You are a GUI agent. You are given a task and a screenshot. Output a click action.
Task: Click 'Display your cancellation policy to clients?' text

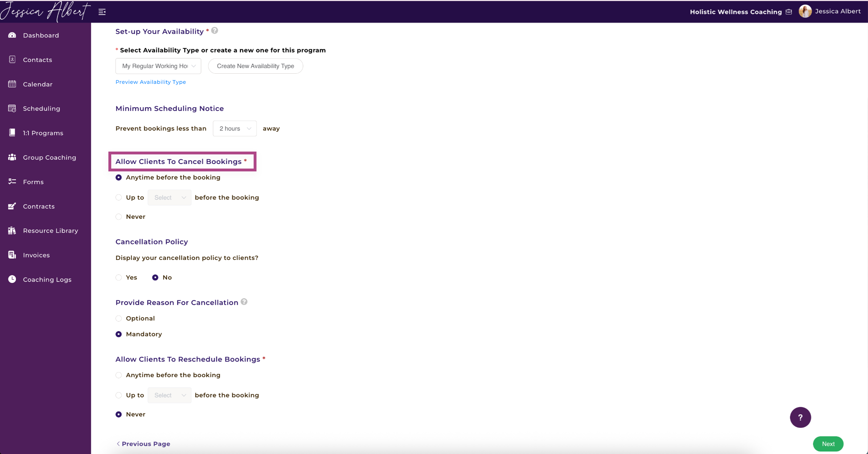(x=187, y=258)
